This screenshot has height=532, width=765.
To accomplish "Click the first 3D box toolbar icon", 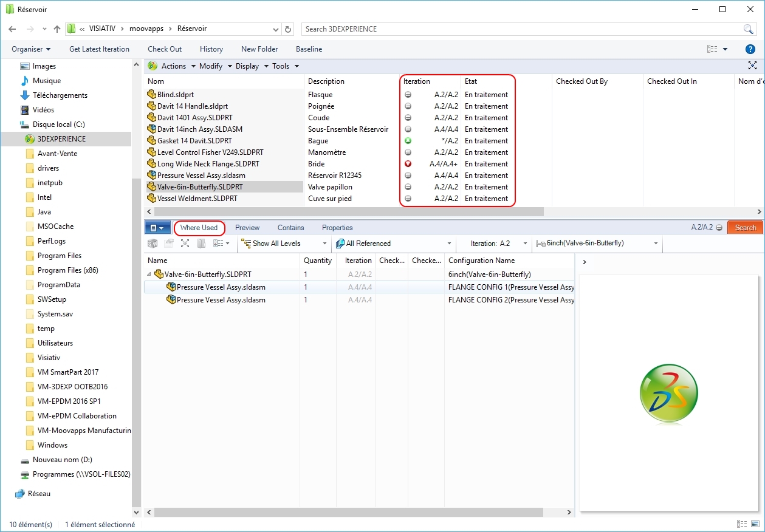I will pyautogui.click(x=153, y=244).
